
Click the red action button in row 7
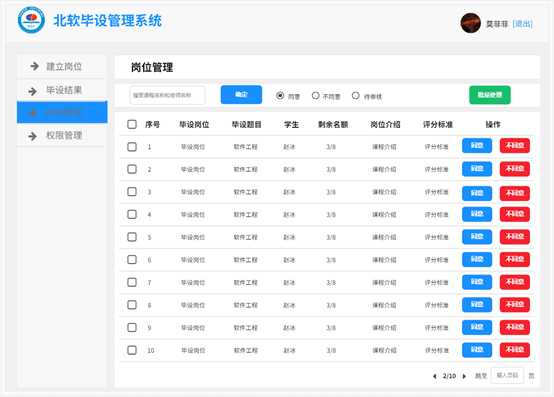pos(514,282)
